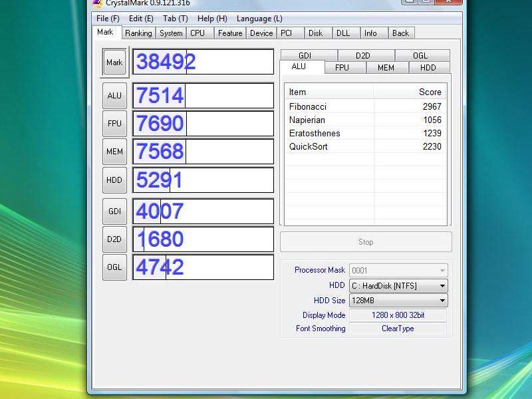The image size is (532, 399).
Task: Open the Language (L) menu
Action: click(x=259, y=19)
